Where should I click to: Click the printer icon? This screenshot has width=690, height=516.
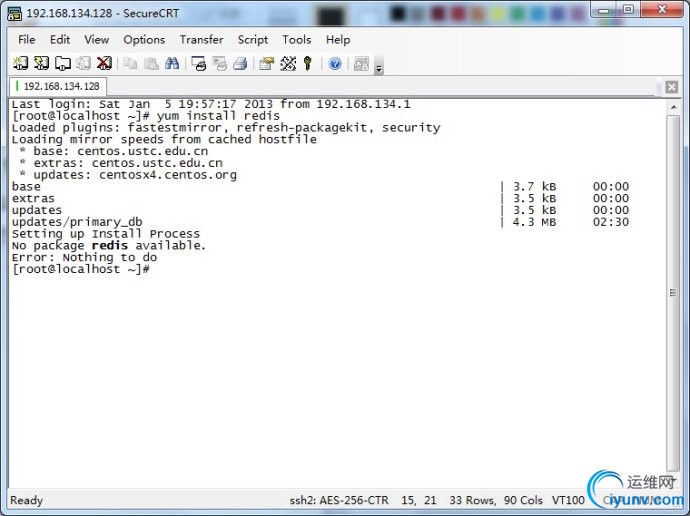click(x=240, y=64)
